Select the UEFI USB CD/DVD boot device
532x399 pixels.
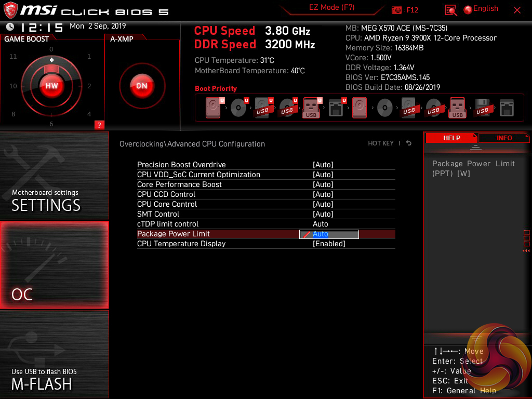[288, 108]
